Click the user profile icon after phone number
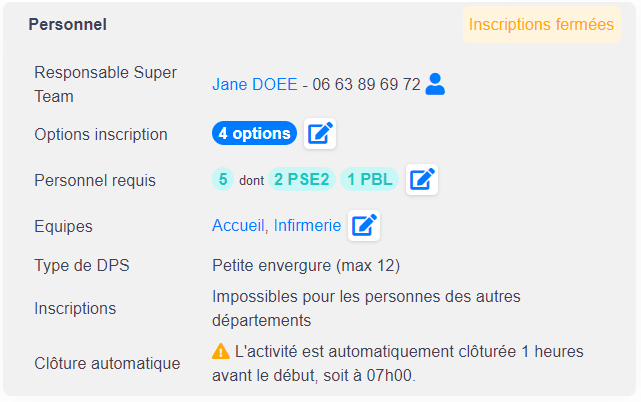641x402 pixels. [435, 84]
